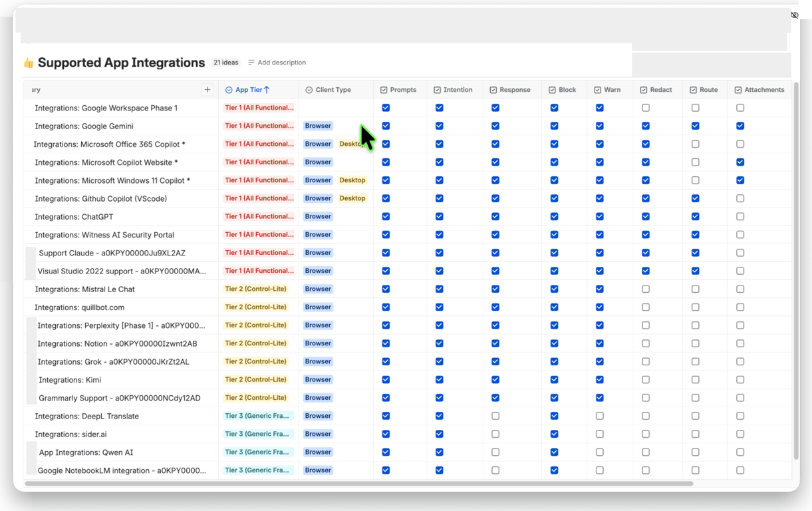The image size is (812, 511).
Task: Select Google NotebookLM integration row
Action: coord(122,470)
